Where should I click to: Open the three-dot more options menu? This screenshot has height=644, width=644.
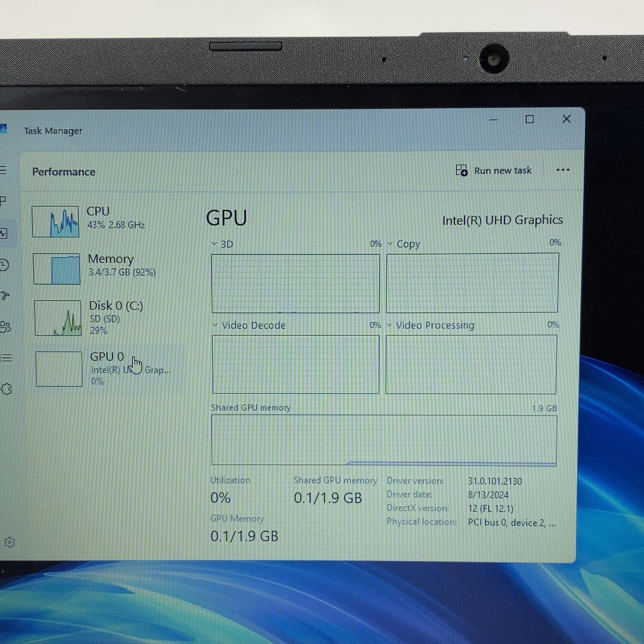pos(563,170)
